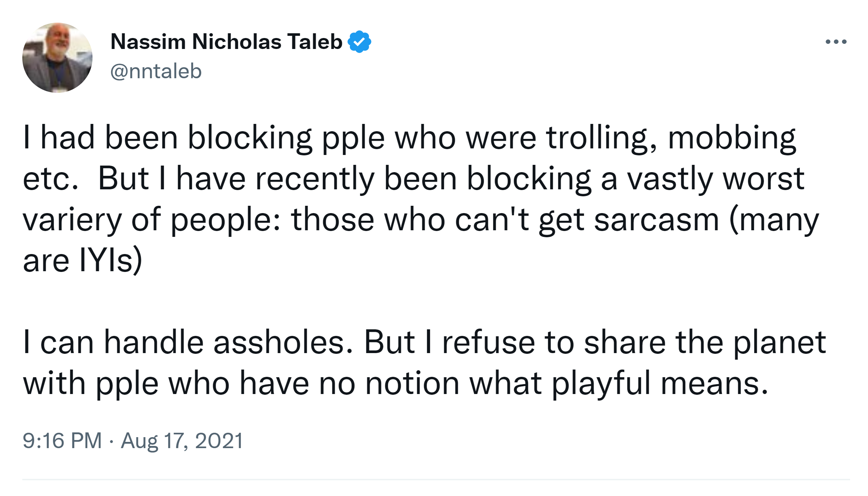The width and height of the screenshot is (868, 496).
Task: Click the blue verified checkmark badge
Action: tap(359, 42)
